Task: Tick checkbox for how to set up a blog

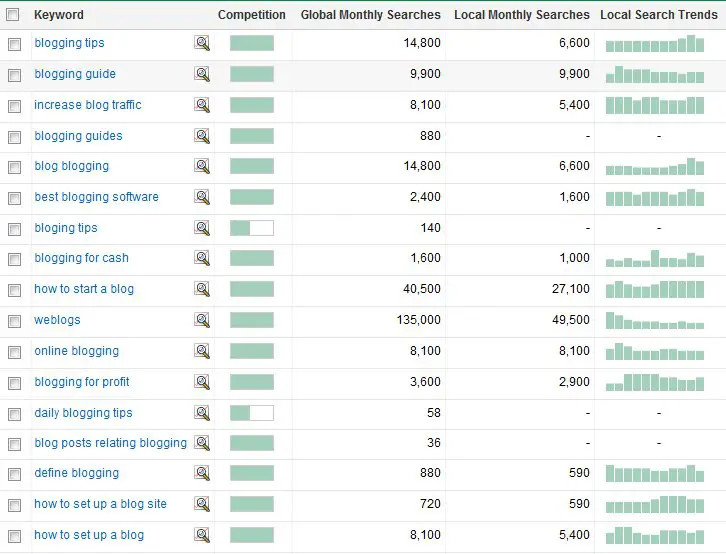Action: coord(14,536)
